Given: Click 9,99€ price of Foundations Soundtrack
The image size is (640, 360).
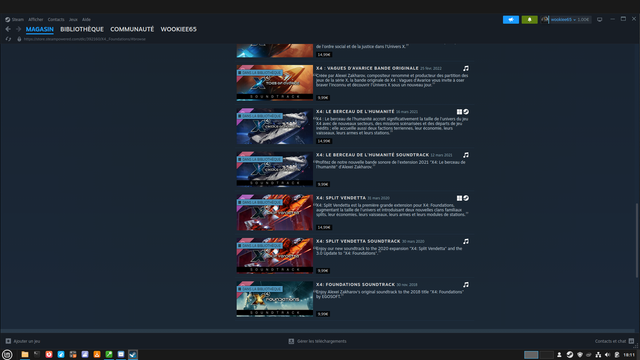Looking at the screenshot, I should 323,314.
